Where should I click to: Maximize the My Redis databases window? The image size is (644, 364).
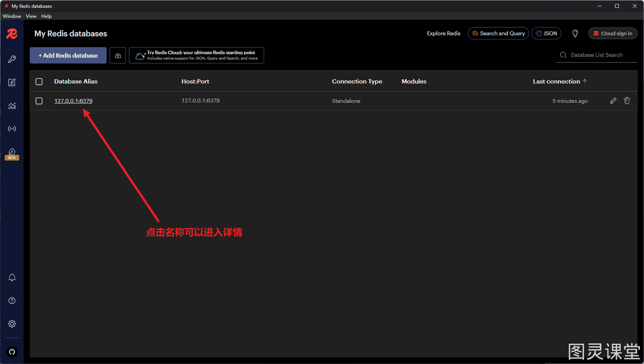(x=617, y=6)
